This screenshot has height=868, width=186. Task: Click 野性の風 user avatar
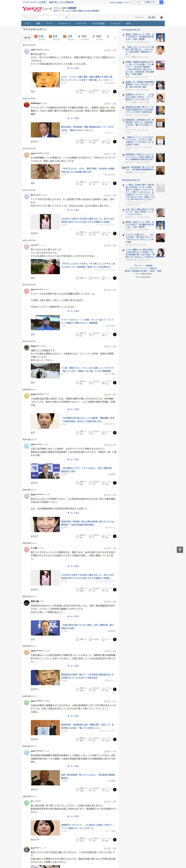tap(26, 603)
